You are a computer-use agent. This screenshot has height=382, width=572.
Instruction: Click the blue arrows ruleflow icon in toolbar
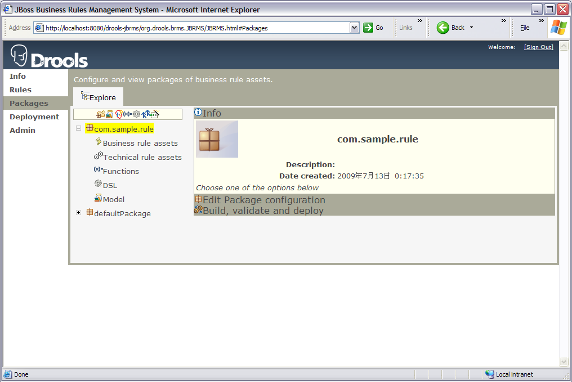pyautogui.click(x=146, y=114)
